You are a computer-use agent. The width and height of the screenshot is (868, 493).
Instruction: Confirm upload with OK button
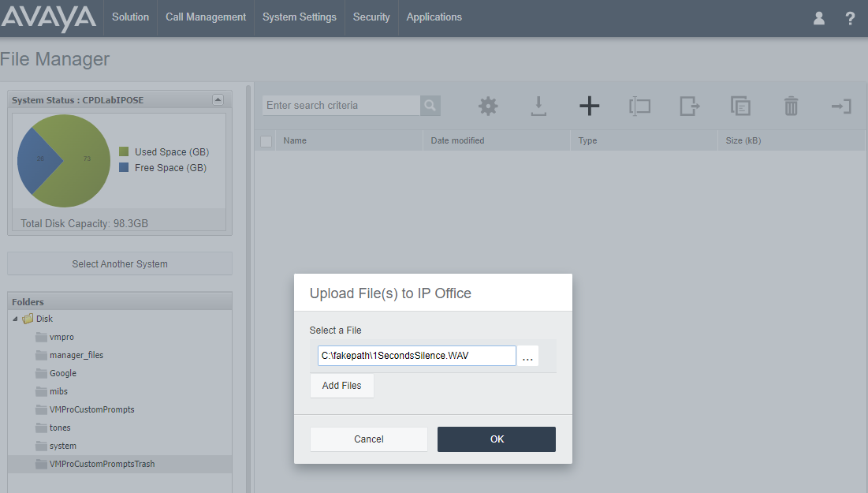pos(497,439)
